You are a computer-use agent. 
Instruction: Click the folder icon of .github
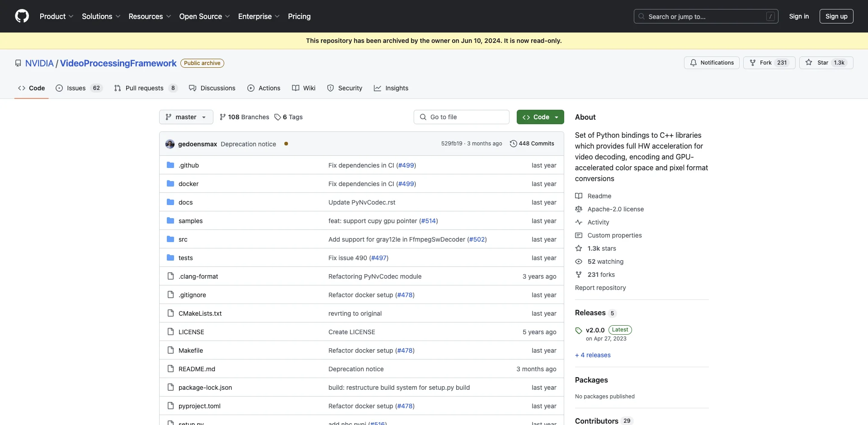click(170, 165)
